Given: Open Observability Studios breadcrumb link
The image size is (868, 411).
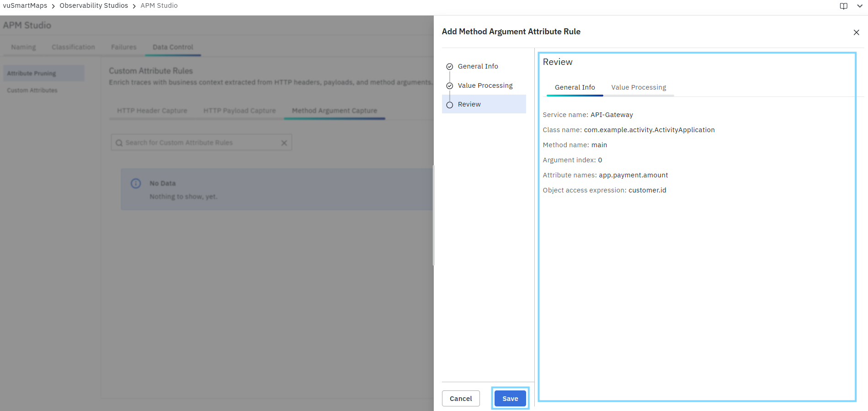Looking at the screenshot, I should [94, 5].
